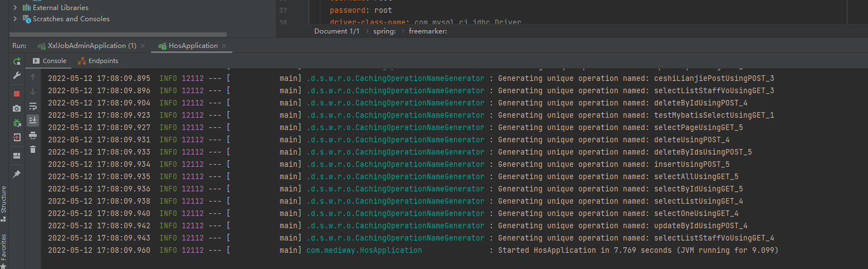
Task: Toggle scroll to end of console
Action: click(33, 120)
